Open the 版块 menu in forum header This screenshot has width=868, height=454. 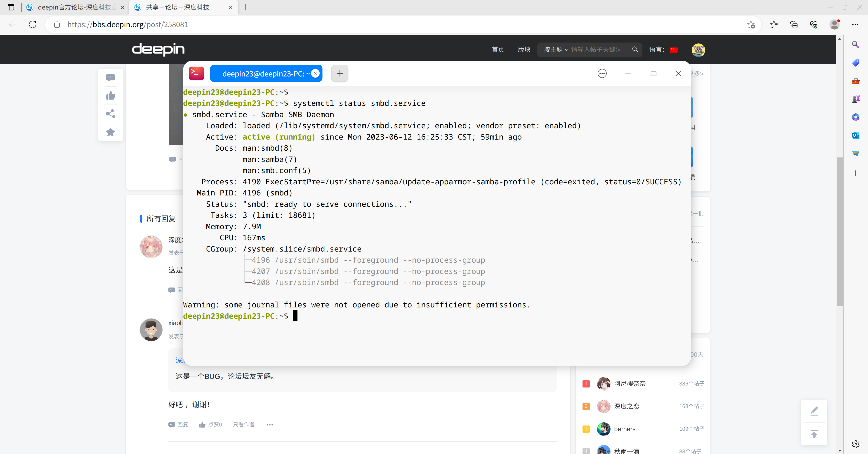(524, 50)
